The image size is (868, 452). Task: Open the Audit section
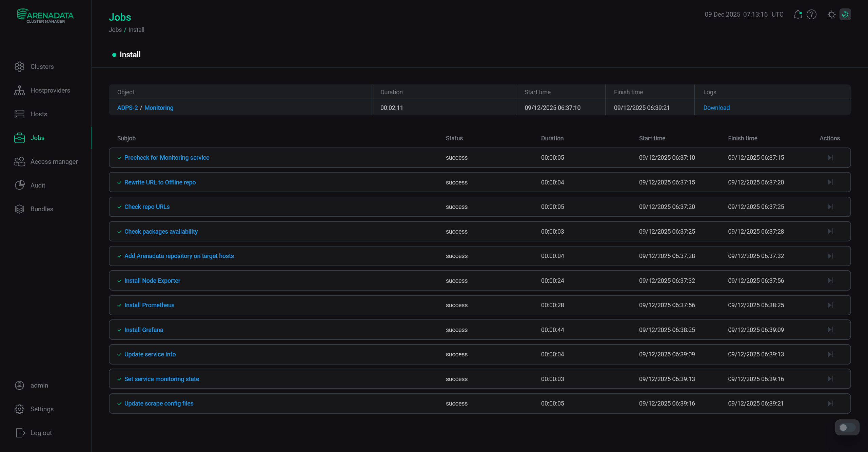(x=38, y=185)
